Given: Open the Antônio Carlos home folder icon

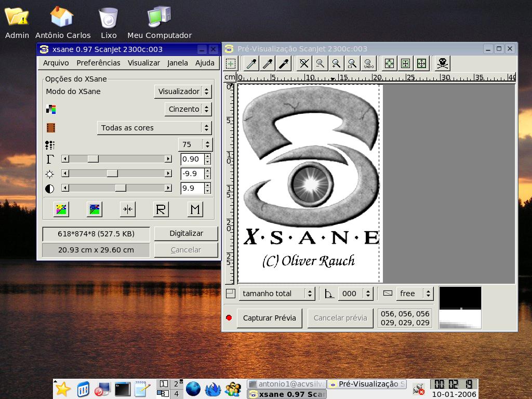Looking at the screenshot, I should point(63,22).
